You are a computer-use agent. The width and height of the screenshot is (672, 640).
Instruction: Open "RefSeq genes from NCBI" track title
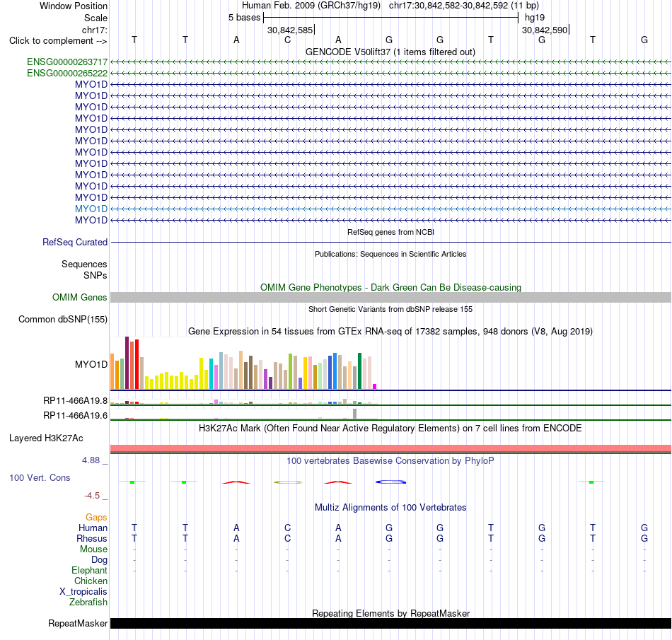[390, 232]
